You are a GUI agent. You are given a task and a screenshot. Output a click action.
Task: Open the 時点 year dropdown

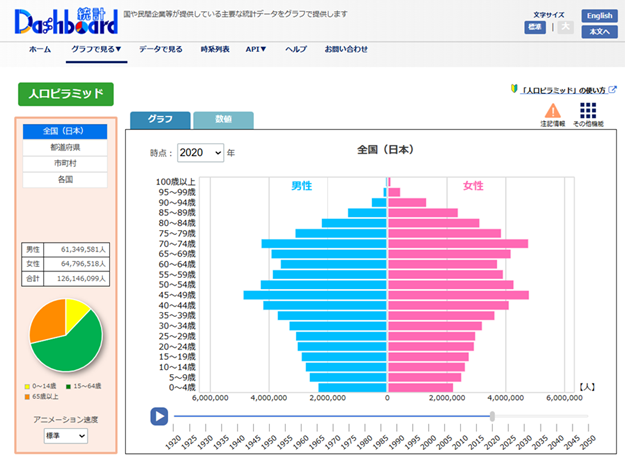pos(199,153)
